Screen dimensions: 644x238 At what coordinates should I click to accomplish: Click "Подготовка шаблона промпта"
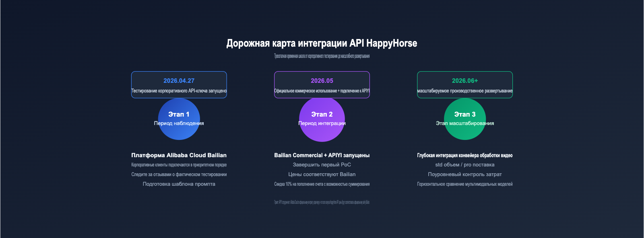pyautogui.click(x=179, y=184)
